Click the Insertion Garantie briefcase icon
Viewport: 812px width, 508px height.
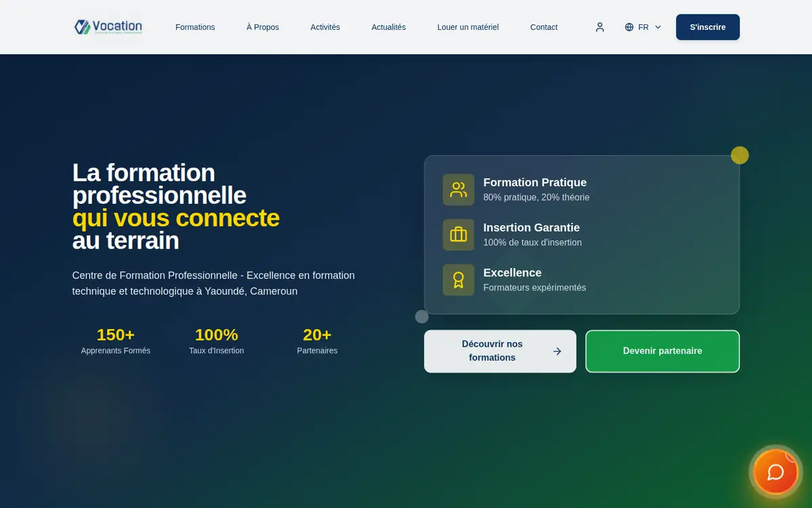point(459,234)
